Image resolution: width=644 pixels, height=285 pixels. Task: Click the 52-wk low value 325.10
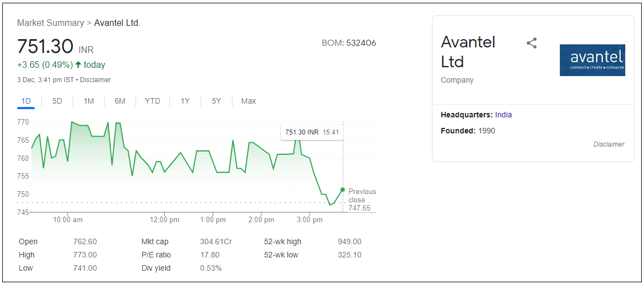pyautogui.click(x=349, y=255)
